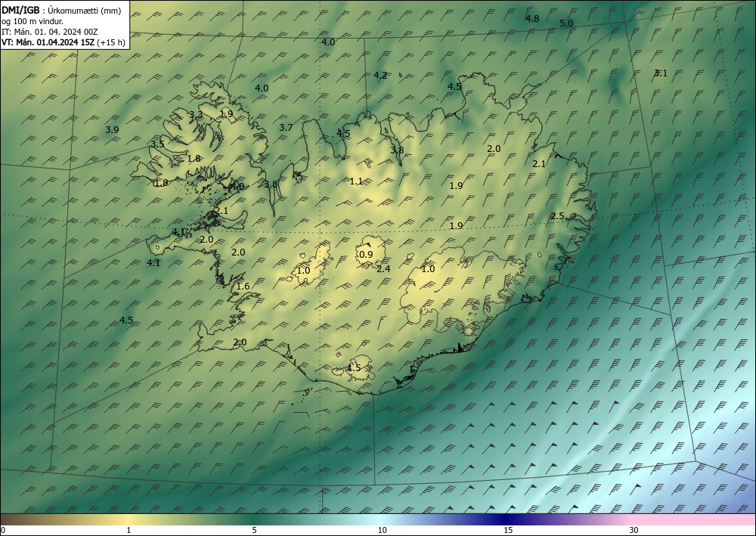Click the 3.9 value label offshore
The height and width of the screenshot is (536, 756).
point(112,130)
